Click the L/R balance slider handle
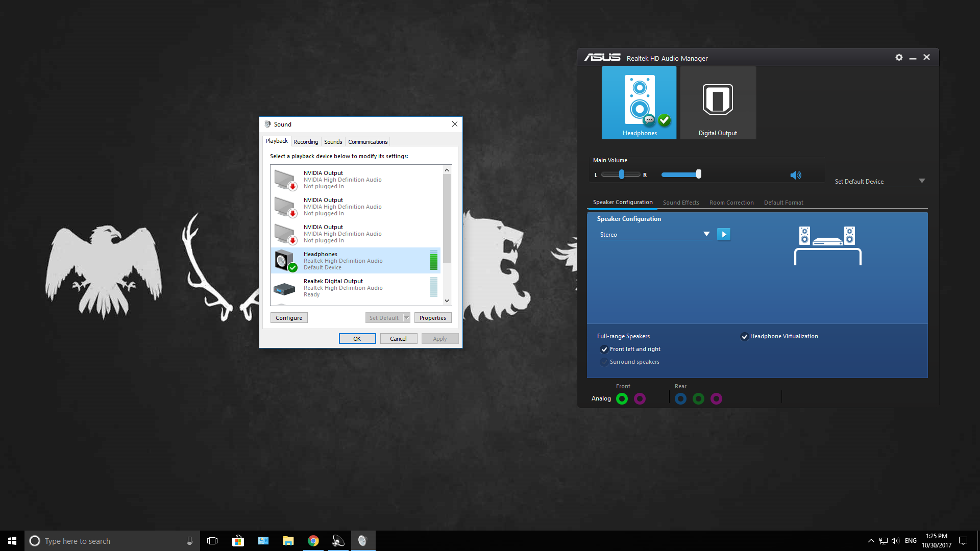Image resolution: width=980 pixels, height=551 pixels. coord(621,174)
